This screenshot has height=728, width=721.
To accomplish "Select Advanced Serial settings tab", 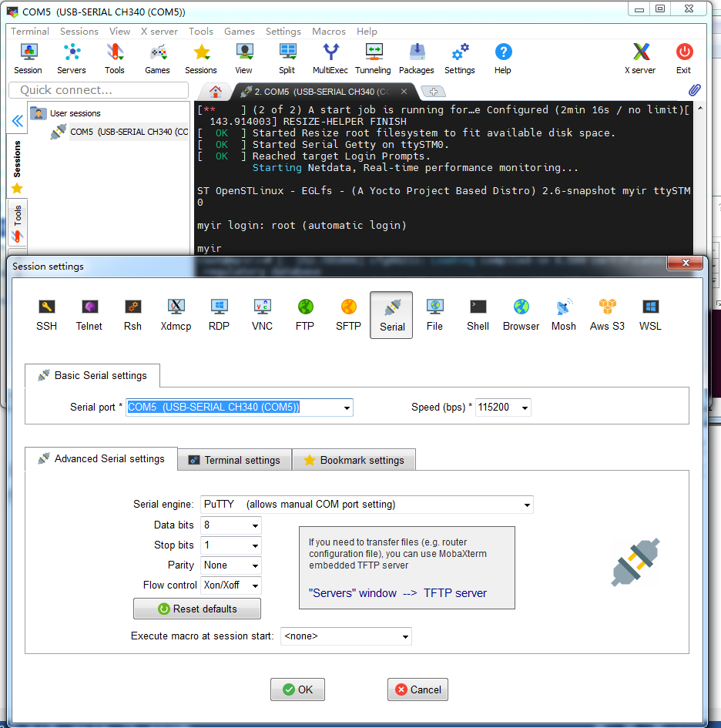I will click(x=101, y=458).
